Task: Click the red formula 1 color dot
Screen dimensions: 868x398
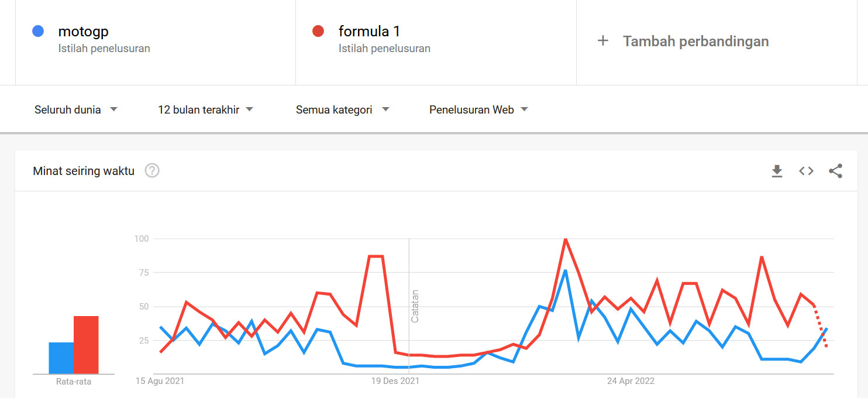Action: (318, 31)
